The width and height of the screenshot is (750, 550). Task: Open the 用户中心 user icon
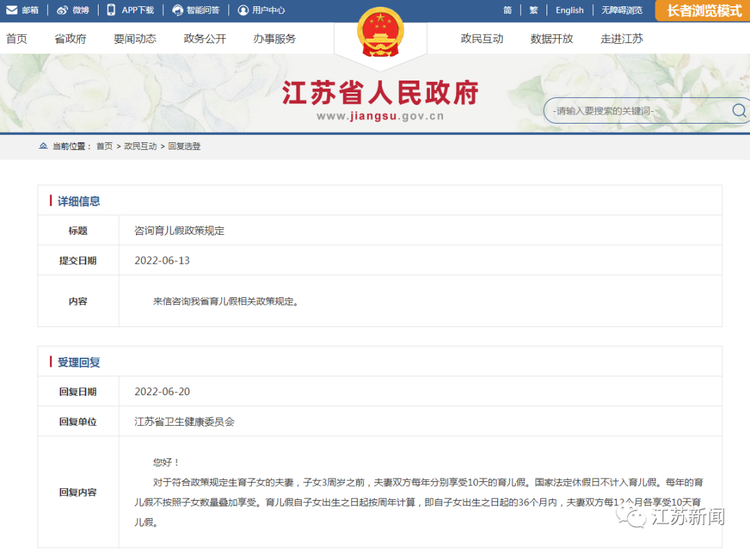click(x=243, y=10)
